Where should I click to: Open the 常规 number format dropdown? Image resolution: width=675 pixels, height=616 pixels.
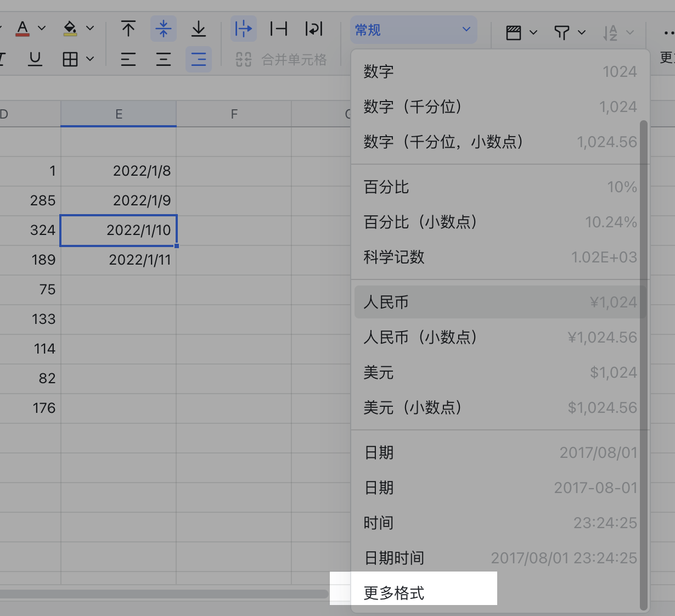tap(414, 30)
